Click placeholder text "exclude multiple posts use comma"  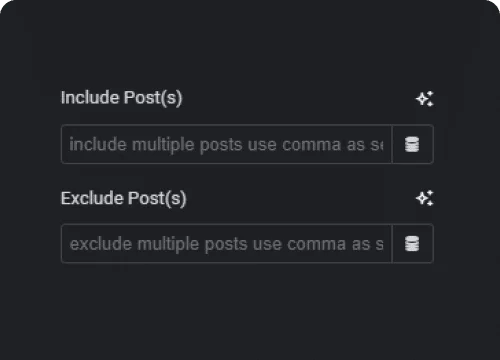(x=208, y=244)
